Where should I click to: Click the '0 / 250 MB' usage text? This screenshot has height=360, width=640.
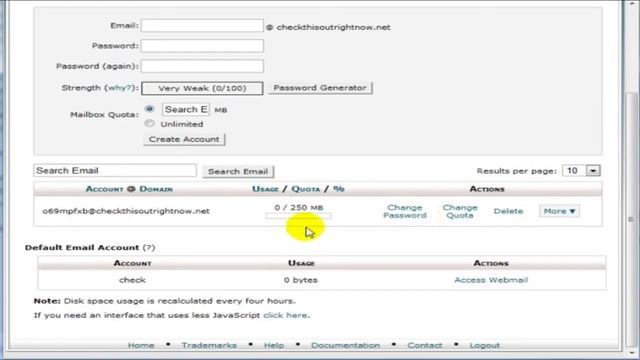point(298,207)
